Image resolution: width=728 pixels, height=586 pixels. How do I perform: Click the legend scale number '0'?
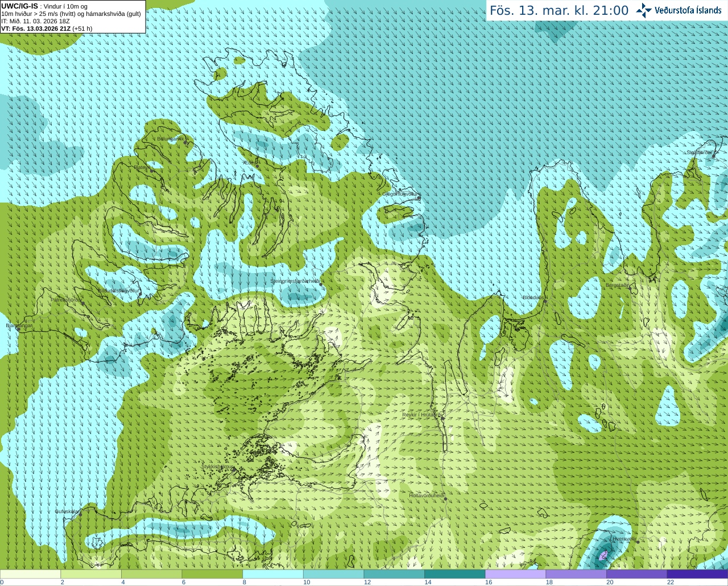click(2, 582)
